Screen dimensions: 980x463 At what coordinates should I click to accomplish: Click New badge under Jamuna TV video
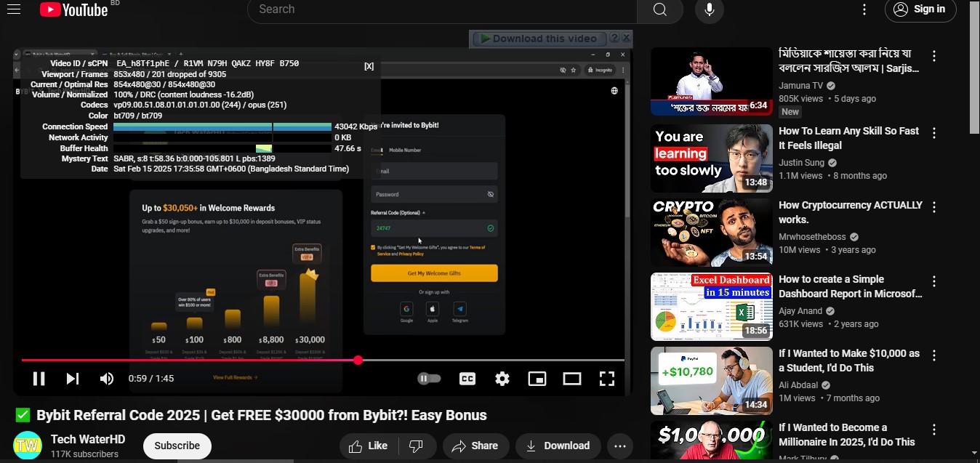pyautogui.click(x=790, y=112)
